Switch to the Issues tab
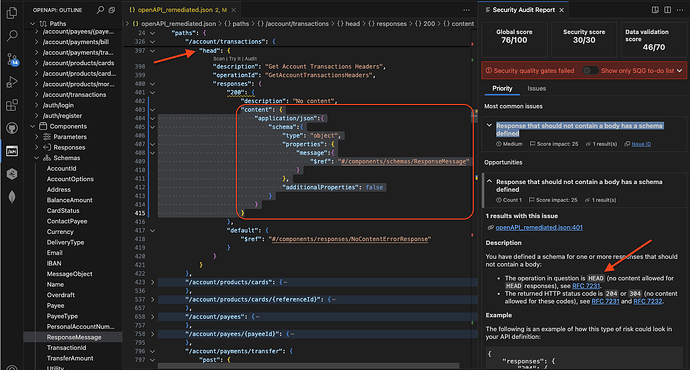Image resolution: width=690 pixels, height=370 pixels. coord(536,88)
